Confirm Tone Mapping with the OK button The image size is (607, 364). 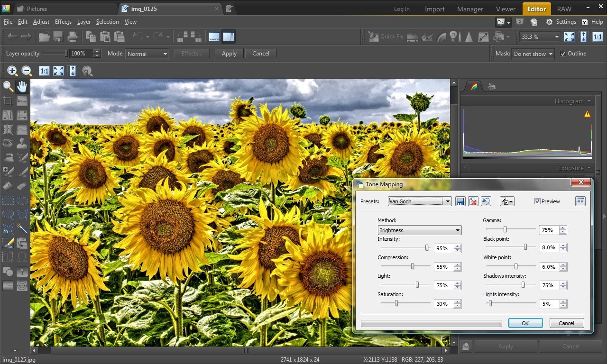pyautogui.click(x=525, y=323)
